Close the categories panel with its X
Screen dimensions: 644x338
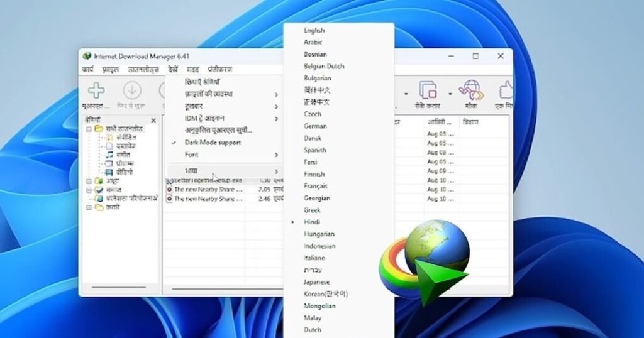153,120
